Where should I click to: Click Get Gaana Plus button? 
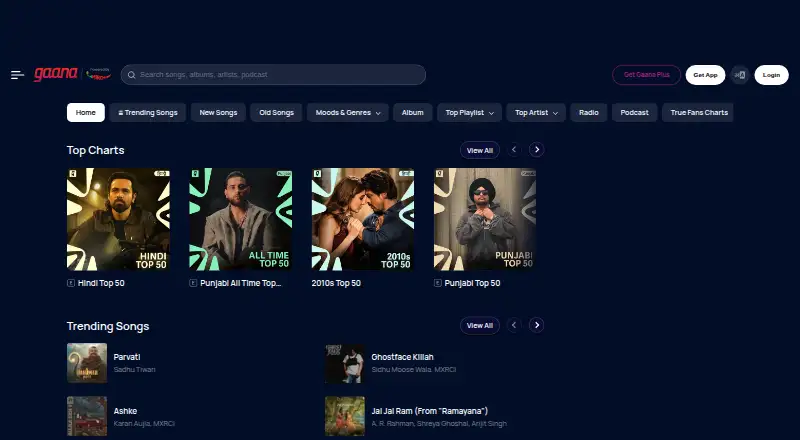646,75
